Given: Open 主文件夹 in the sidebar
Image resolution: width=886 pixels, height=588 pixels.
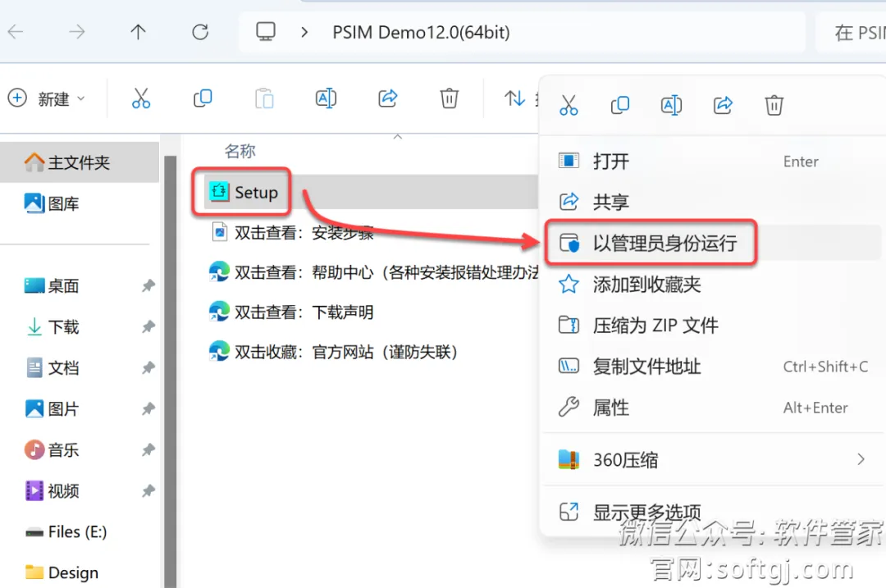Looking at the screenshot, I should [79, 162].
